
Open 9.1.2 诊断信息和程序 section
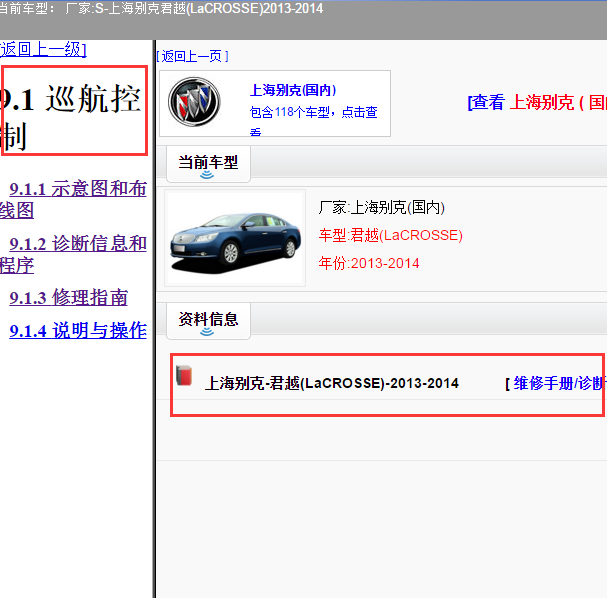[x=73, y=254]
